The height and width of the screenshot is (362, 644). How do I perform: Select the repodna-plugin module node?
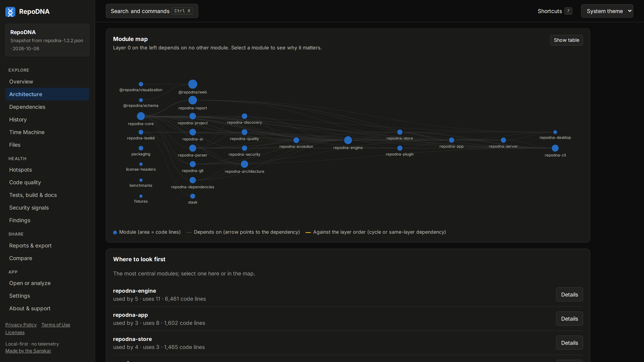400,148
